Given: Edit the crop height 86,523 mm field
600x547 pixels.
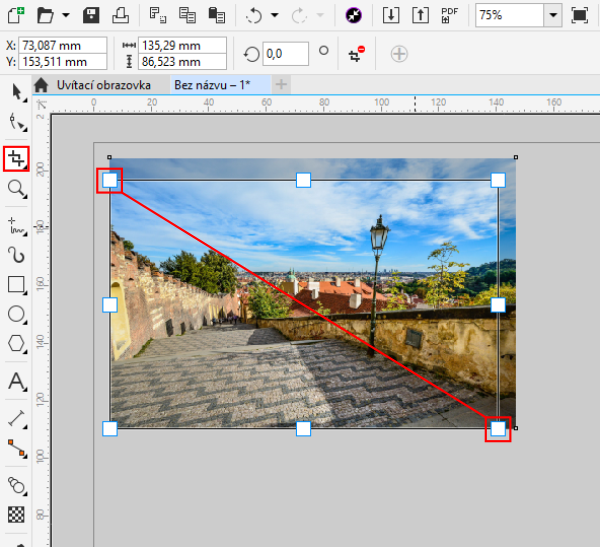Looking at the screenshot, I should pos(182,61).
